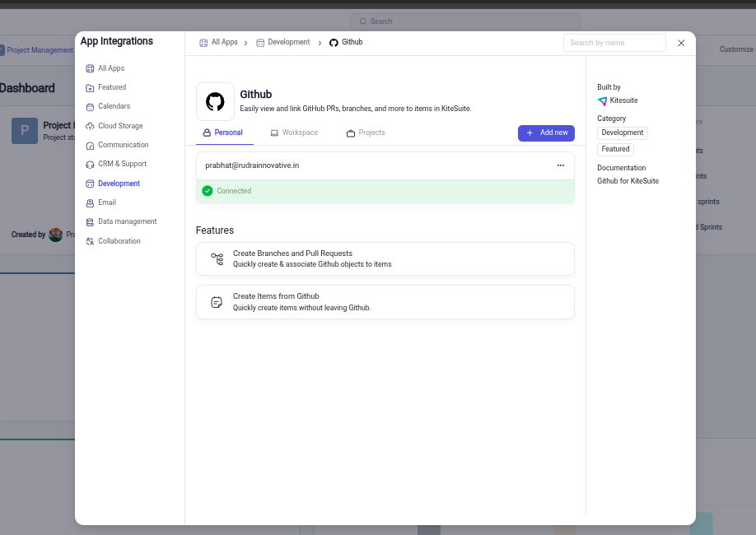Click the Calendars sidebar icon
756x535 pixels.
pyautogui.click(x=90, y=107)
